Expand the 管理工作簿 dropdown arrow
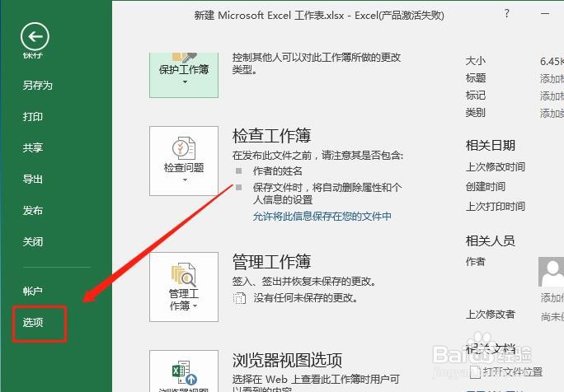The width and height of the screenshot is (564, 392). click(195, 306)
